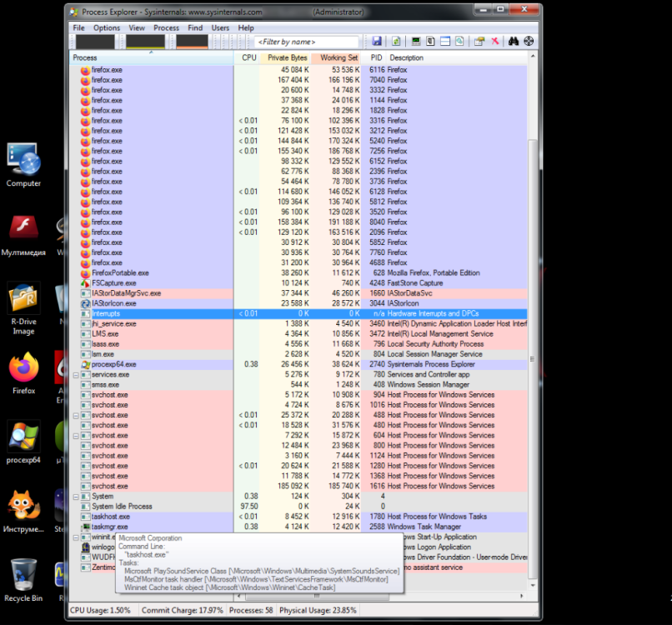The height and width of the screenshot is (625, 672).
Task: Open the Process menu
Action: point(166,27)
